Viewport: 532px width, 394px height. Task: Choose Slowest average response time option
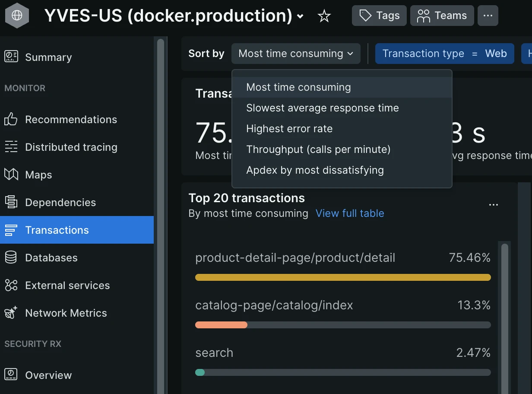pos(322,108)
